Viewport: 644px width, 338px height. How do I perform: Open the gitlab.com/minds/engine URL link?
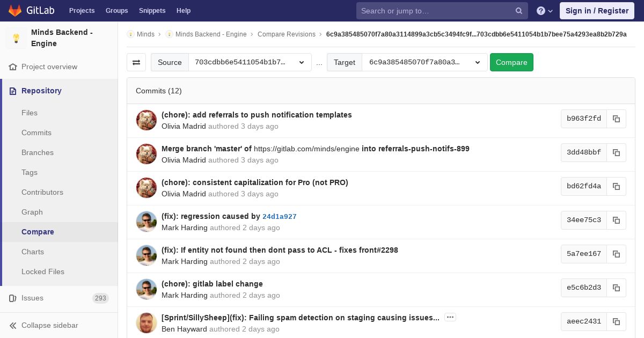[x=306, y=149]
